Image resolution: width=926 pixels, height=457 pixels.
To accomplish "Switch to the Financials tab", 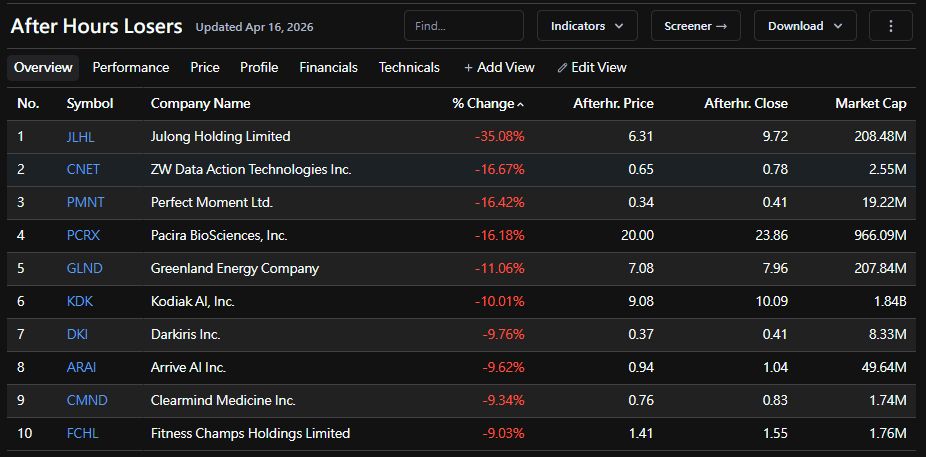I will (328, 67).
